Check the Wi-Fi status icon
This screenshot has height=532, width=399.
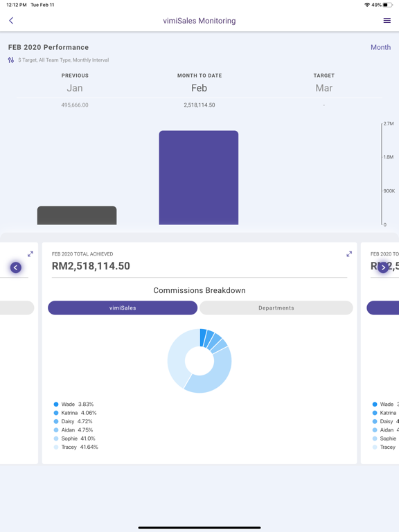pos(367,5)
